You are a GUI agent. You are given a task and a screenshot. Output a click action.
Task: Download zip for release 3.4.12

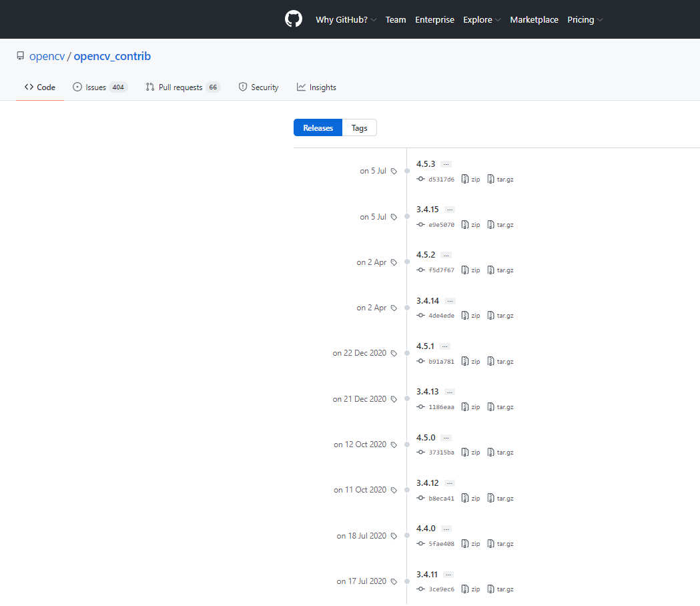click(471, 498)
